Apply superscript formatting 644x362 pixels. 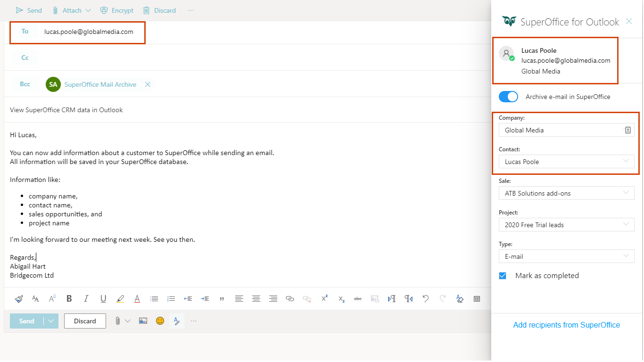coord(324,298)
